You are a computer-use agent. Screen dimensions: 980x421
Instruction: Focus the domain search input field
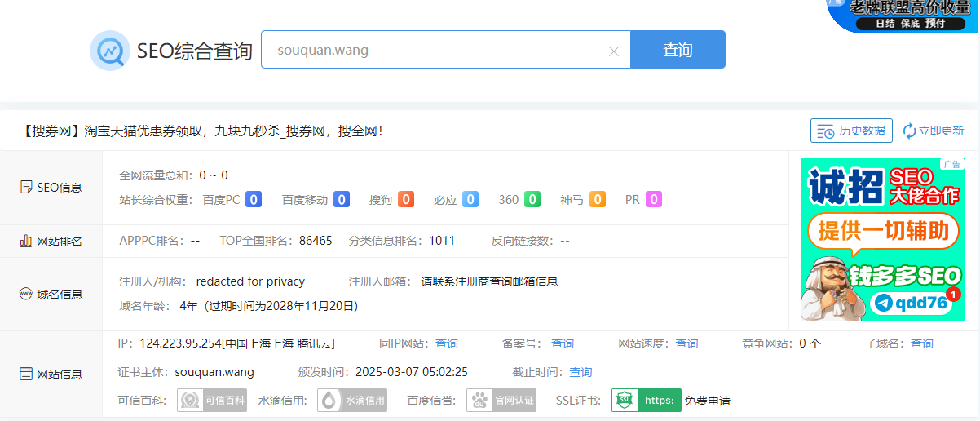(436, 51)
